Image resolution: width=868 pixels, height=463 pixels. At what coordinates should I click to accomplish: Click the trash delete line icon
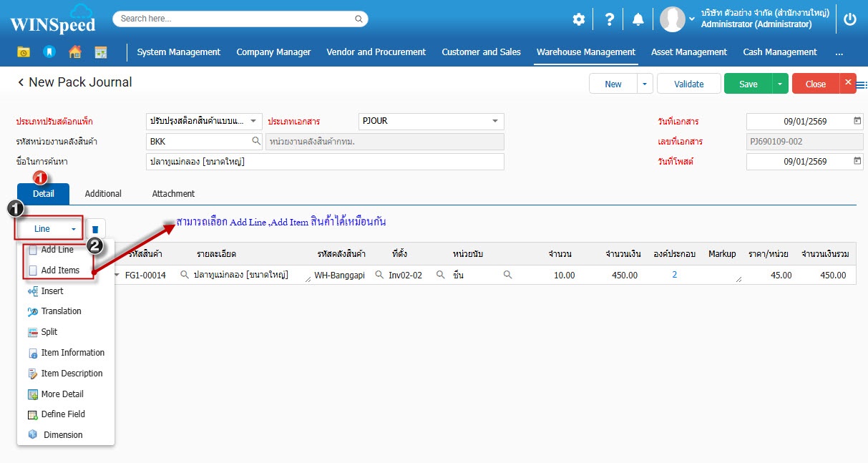95,229
